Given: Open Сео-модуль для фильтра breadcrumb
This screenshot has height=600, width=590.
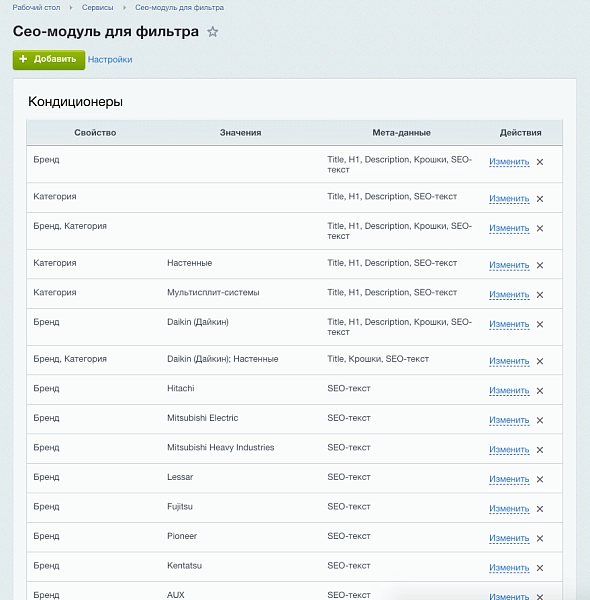Looking at the screenshot, I should coord(179,8).
